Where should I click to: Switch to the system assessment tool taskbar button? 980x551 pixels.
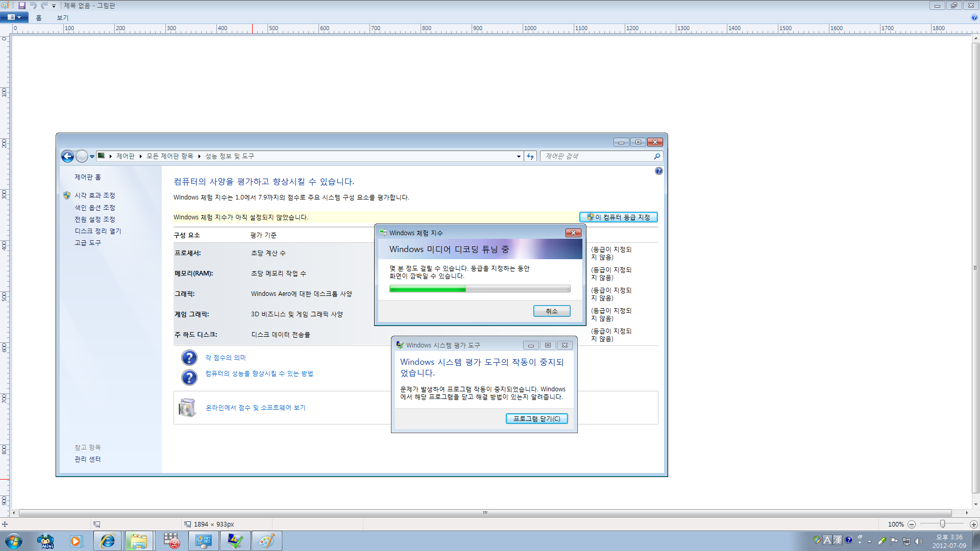point(235,541)
